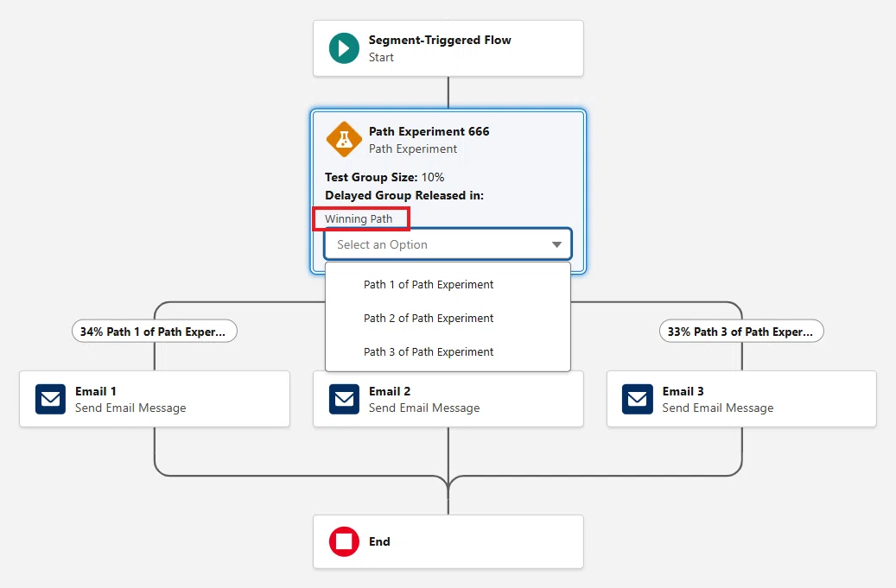Click the green Start play icon
This screenshot has width=896, height=588.
[x=344, y=48]
